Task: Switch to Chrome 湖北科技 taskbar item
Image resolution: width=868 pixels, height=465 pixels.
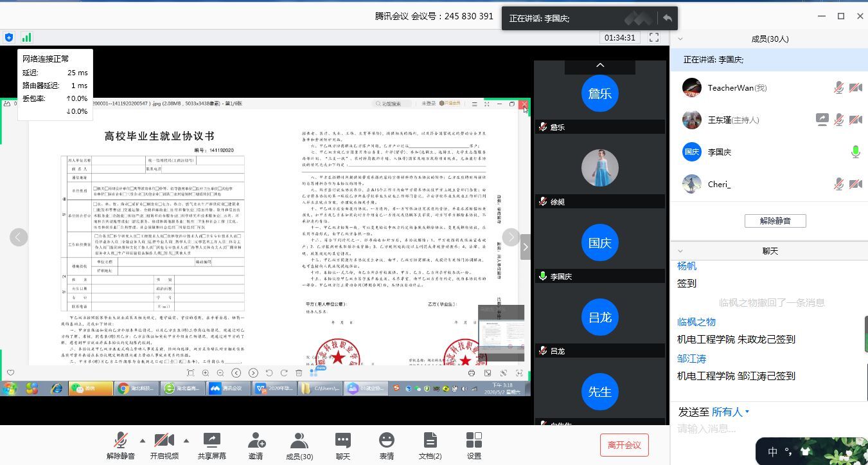Action: pos(137,388)
